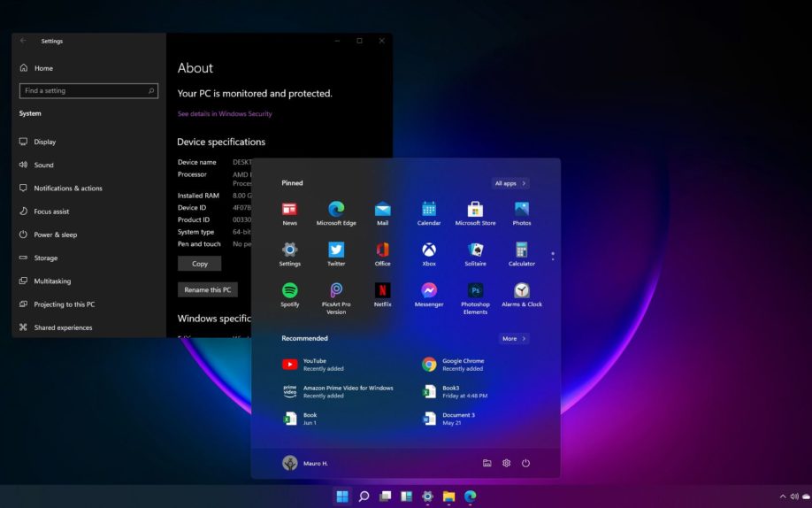The image size is (812, 508).
Task: Open the Messenger app
Action: 429,295
